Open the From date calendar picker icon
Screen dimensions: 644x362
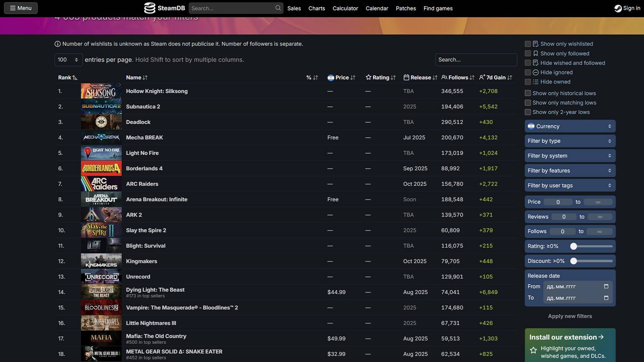(x=606, y=286)
